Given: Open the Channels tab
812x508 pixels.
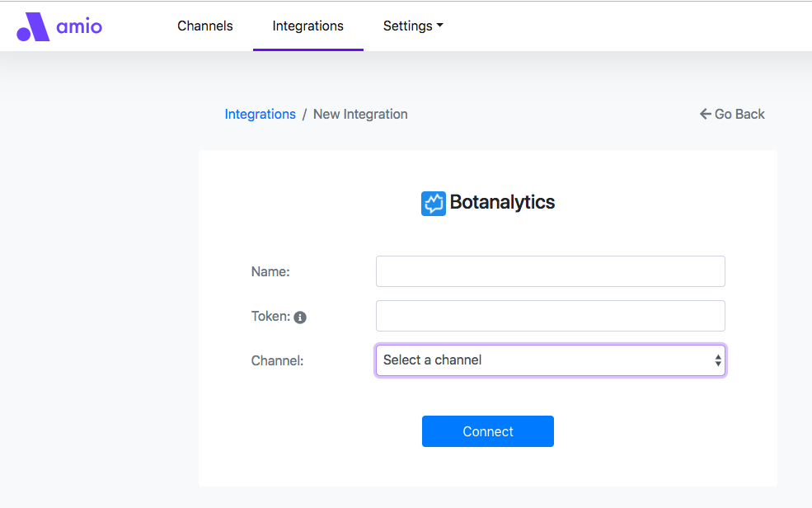Looking at the screenshot, I should [205, 26].
